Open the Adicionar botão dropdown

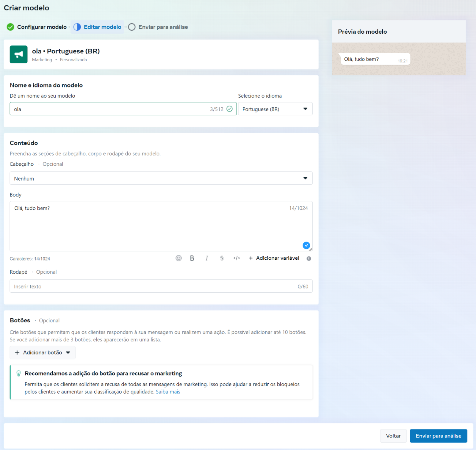[x=43, y=352]
